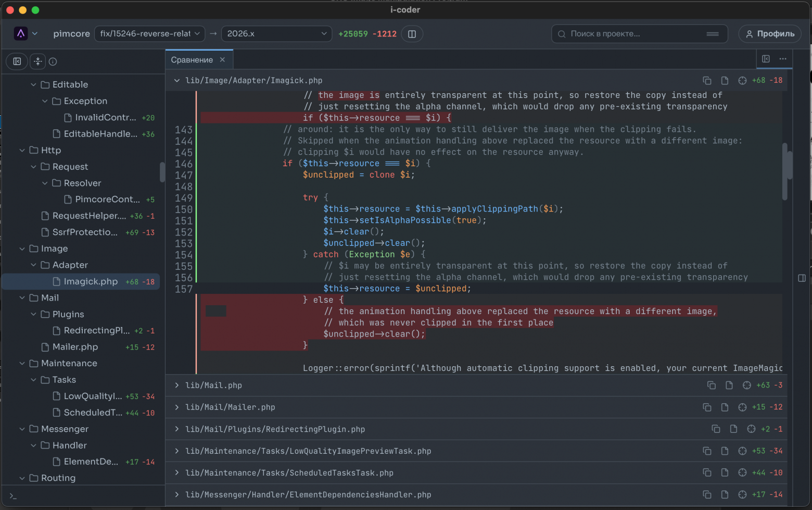Click the search magnifier icon
The height and width of the screenshot is (510, 812).
[562, 34]
